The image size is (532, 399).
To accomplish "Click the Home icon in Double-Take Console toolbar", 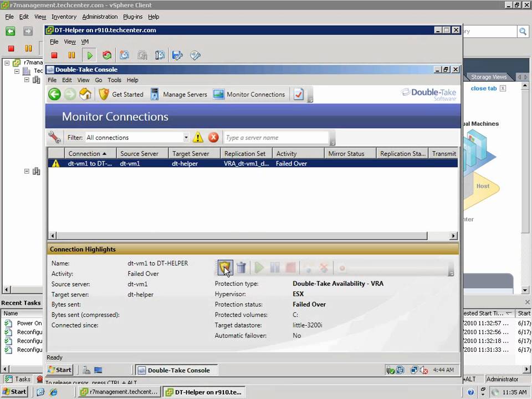I will tap(85, 94).
